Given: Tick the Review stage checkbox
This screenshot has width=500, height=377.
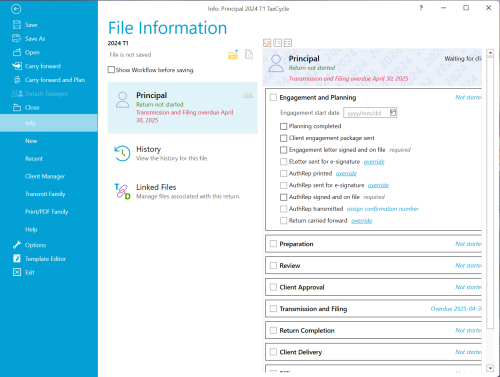Looking at the screenshot, I should (273, 265).
